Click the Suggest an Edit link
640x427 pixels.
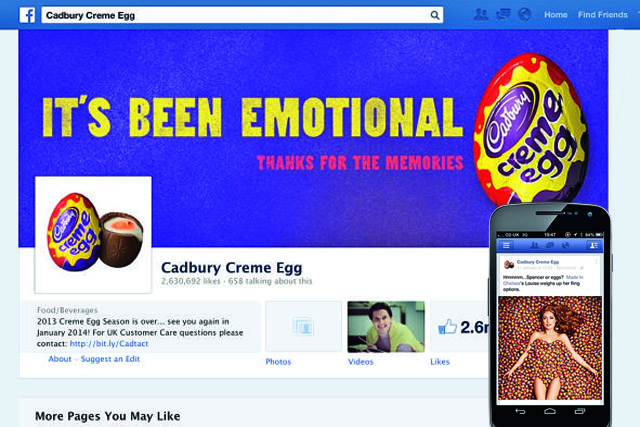point(110,359)
